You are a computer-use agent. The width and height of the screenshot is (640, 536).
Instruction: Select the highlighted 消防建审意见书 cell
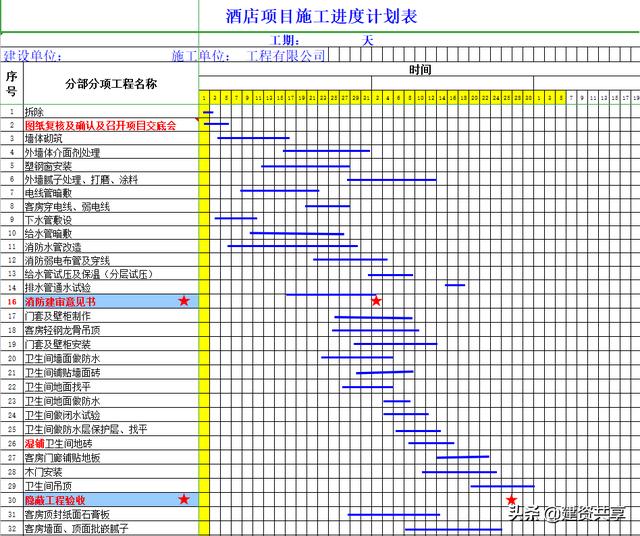pyautogui.click(x=111, y=301)
